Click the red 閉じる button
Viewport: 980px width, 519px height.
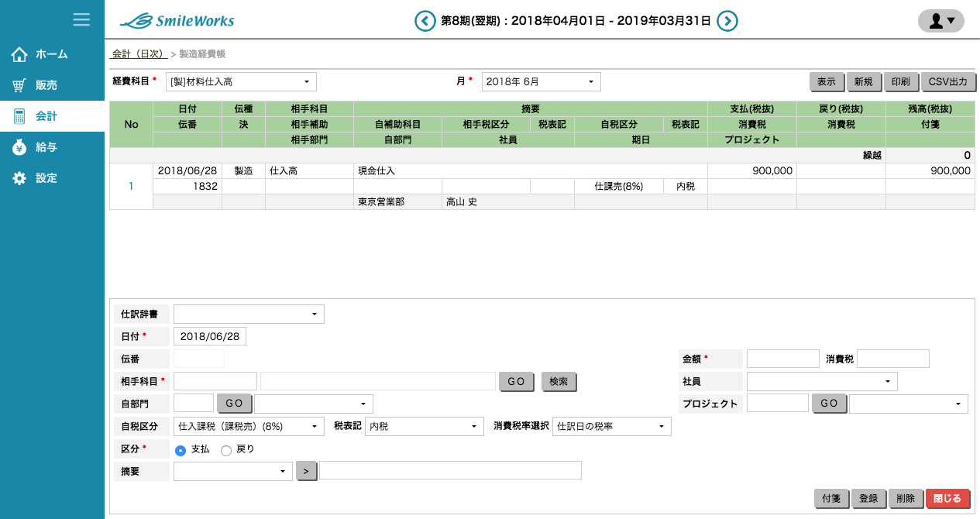947,499
